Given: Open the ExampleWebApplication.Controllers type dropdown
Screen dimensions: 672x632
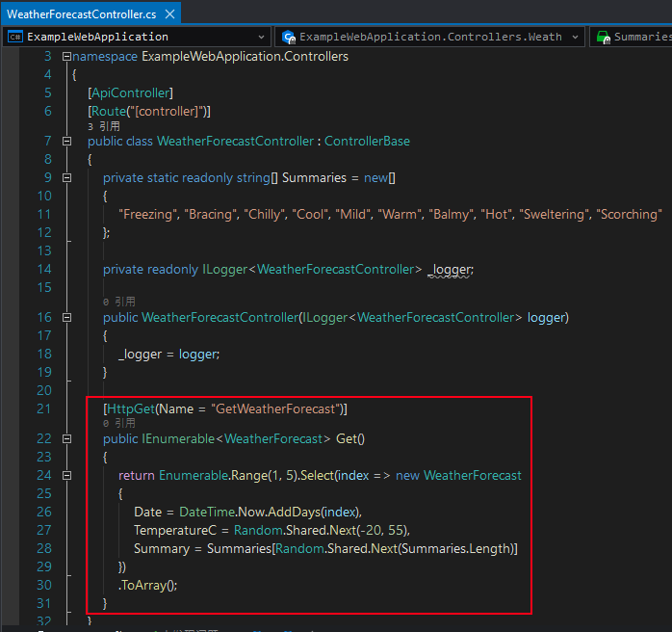Looking at the screenshot, I should pyautogui.click(x=429, y=37).
